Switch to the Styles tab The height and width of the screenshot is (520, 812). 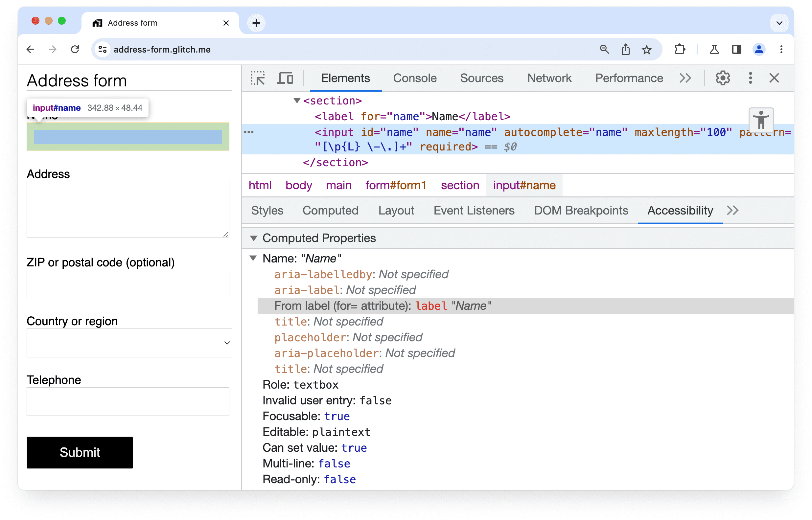click(x=267, y=210)
